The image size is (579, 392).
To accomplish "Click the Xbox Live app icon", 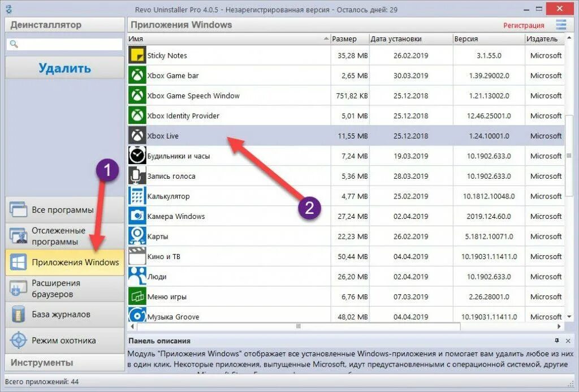I will [137, 136].
